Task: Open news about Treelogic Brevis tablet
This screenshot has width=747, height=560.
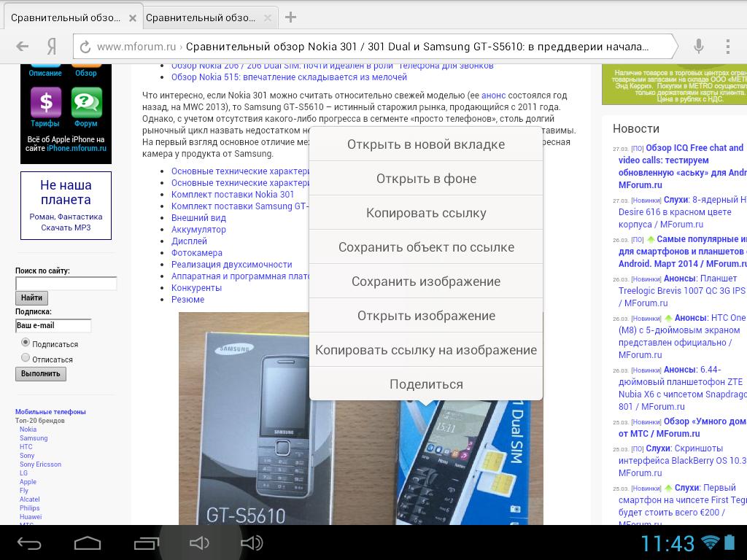Action: (x=682, y=290)
